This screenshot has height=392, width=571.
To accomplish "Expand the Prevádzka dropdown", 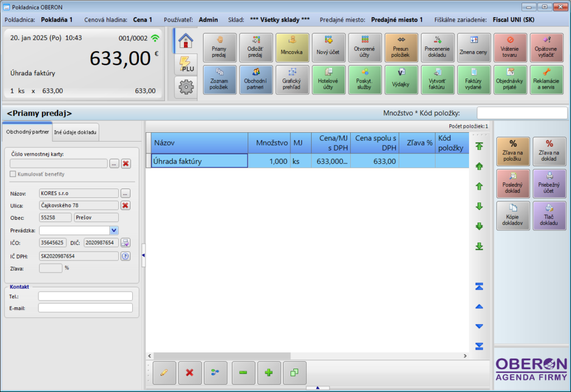I will pyautogui.click(x=114, y=230).
